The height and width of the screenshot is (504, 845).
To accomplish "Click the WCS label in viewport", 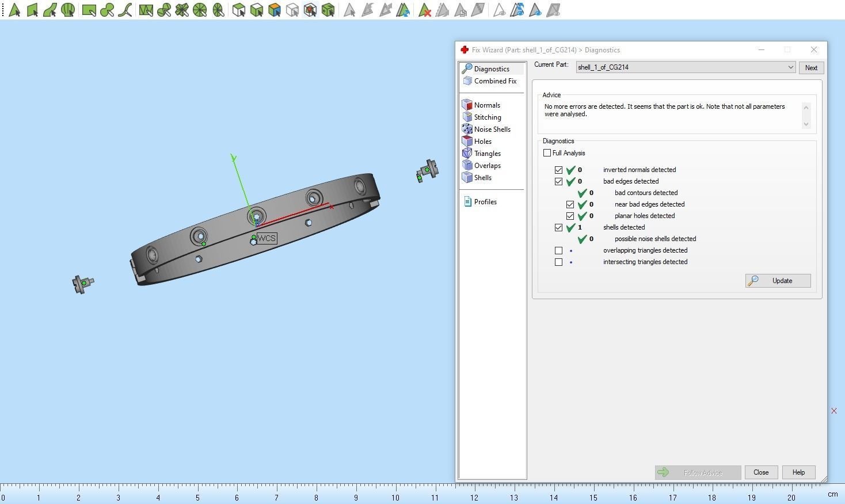I will 267,238.
